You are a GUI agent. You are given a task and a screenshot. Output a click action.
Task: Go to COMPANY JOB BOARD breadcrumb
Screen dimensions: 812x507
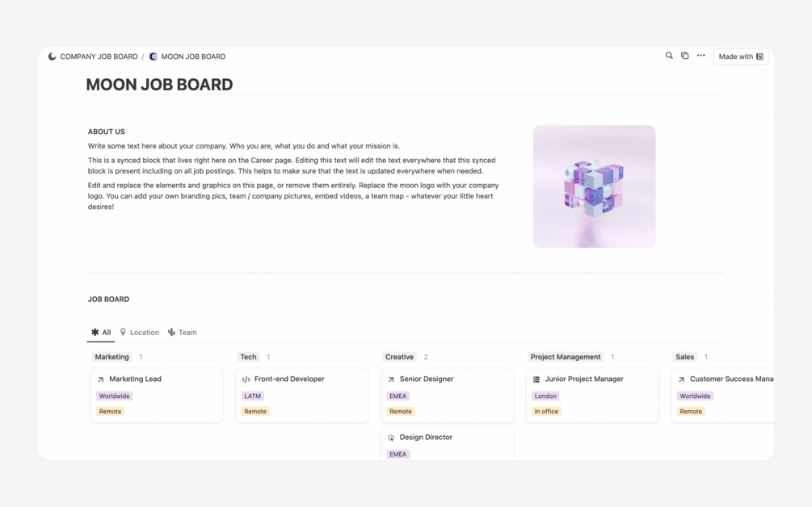[99, 57]
